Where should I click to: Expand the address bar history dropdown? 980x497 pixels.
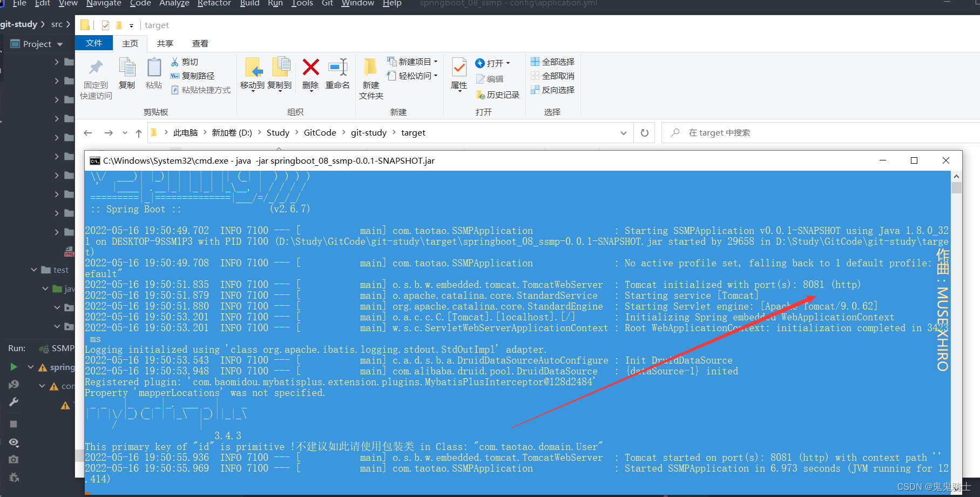click(624, 133)
